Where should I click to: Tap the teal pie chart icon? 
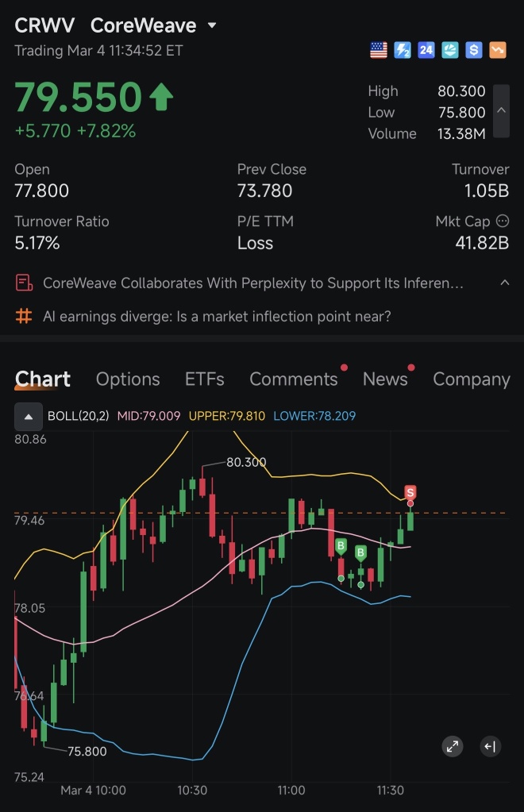coord(450,50)
